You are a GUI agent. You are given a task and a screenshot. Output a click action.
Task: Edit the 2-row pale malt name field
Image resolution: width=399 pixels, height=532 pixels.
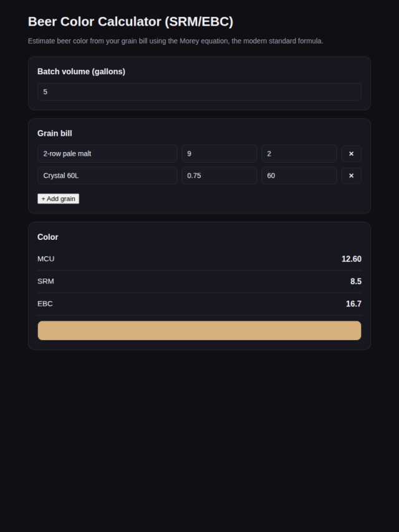pyautogui.click(x=107, y=154)
